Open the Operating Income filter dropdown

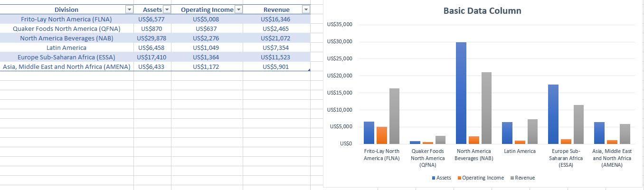[238, 9]
